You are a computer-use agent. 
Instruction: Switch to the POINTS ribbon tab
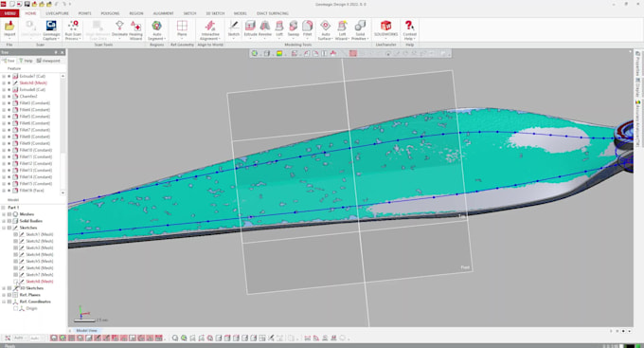[84, 13]
